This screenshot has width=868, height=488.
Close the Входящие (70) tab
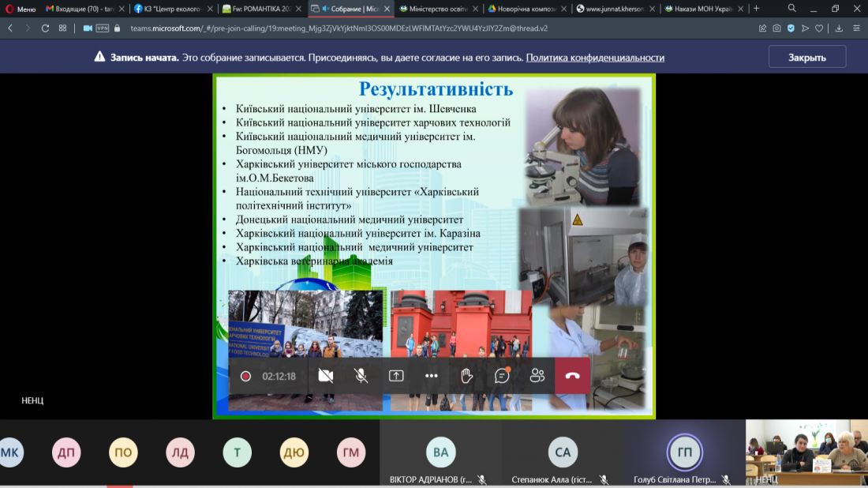(122, 9)
